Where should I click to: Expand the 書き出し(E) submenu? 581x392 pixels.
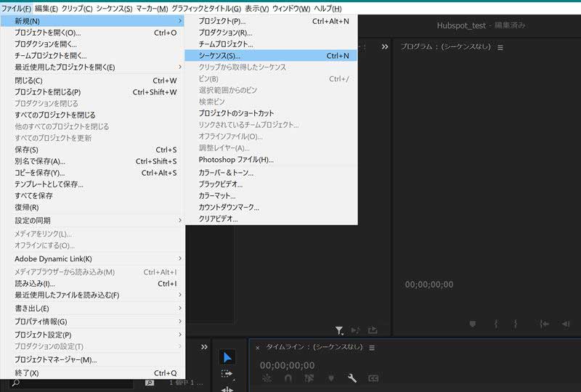coord(92,309)
